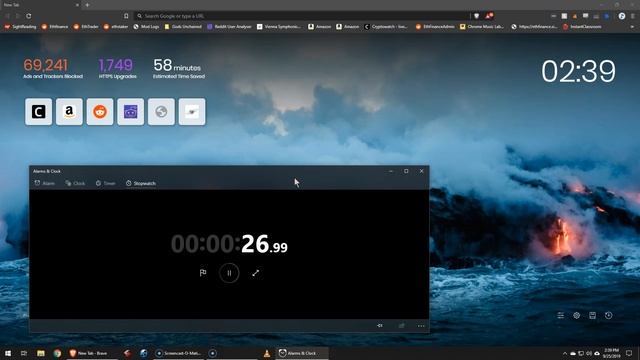
Task: Open new tab page settings gear
Action: tap(576, 315)
